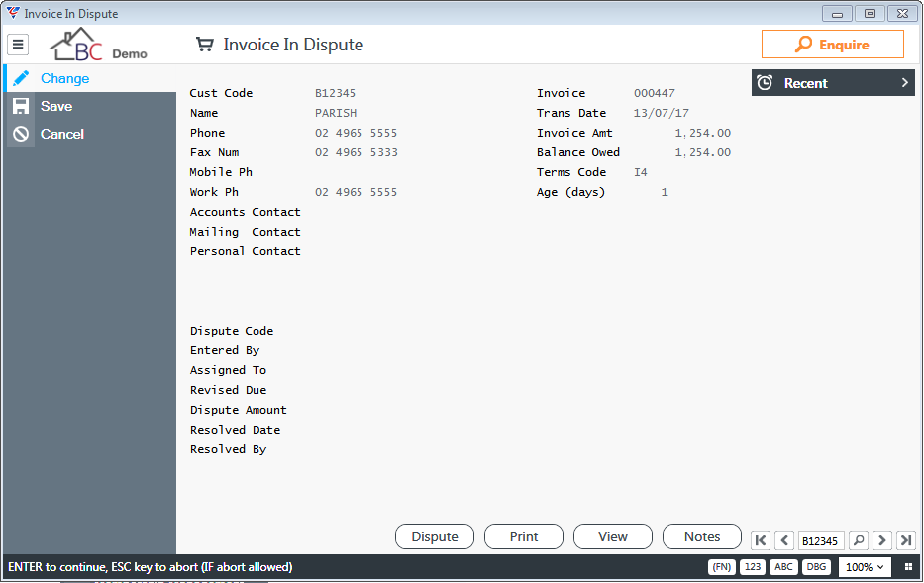
Task: Click the Balance Owed value 1,254.00
Action: pyautogui.click(x=702, y=152)
